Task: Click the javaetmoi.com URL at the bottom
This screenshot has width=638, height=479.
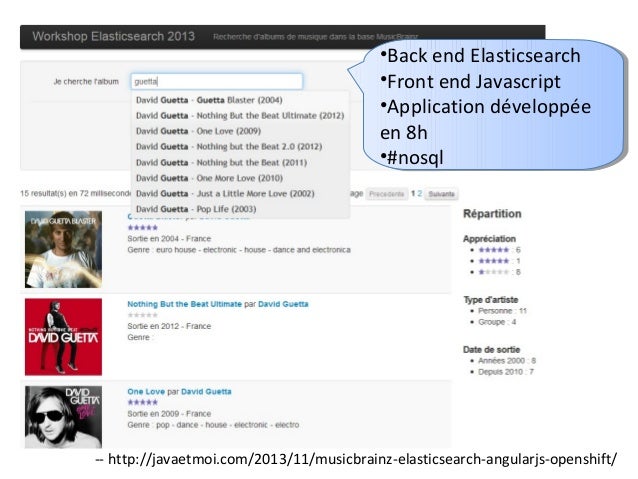Action: (362, 459)
